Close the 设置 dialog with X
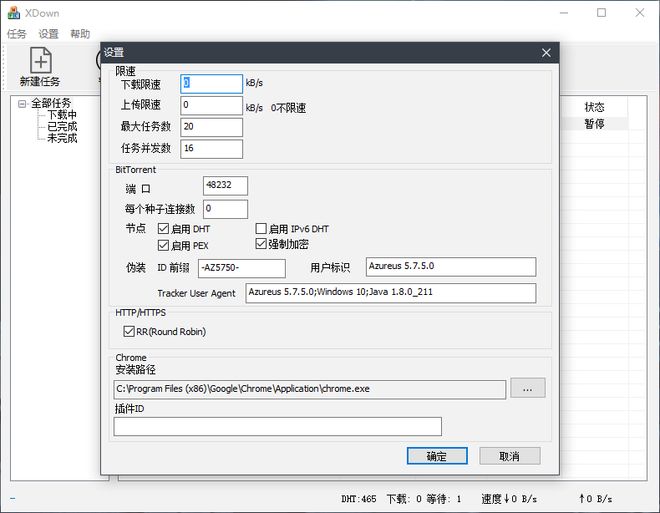Image resolution: width=660 pixels, height=513 pixels. (546, 53)
